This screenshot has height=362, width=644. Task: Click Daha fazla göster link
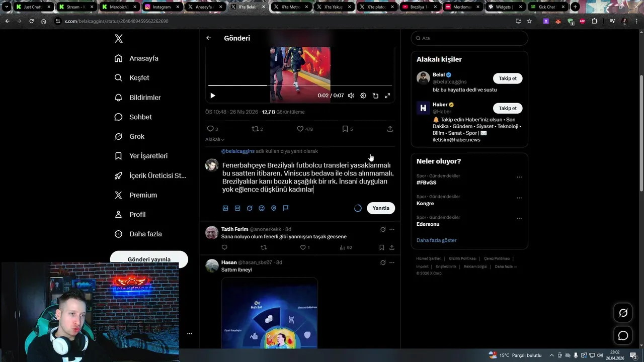pos(437,240)
